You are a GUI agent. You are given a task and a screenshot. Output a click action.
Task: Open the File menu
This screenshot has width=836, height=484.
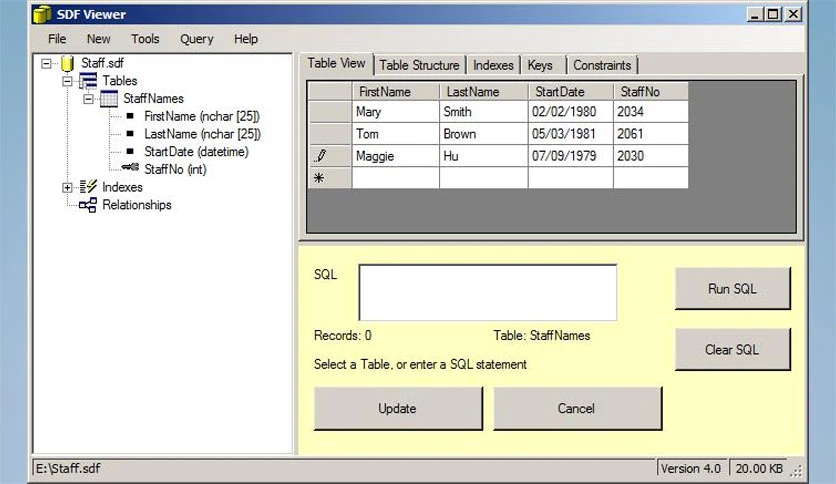point(57,39)
